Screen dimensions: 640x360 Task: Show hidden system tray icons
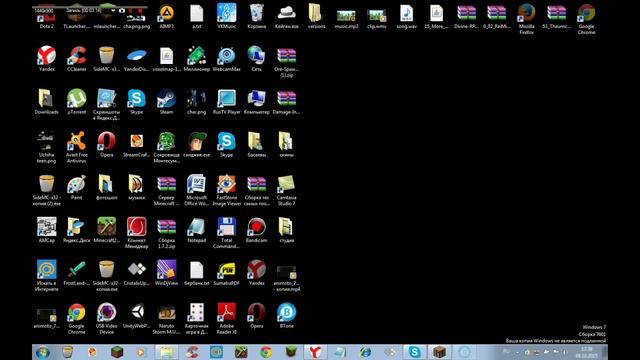[x=517, y=352]
